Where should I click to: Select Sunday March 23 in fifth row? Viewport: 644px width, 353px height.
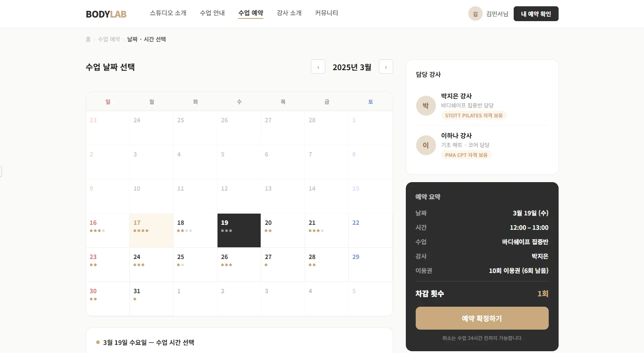(108, 264)
